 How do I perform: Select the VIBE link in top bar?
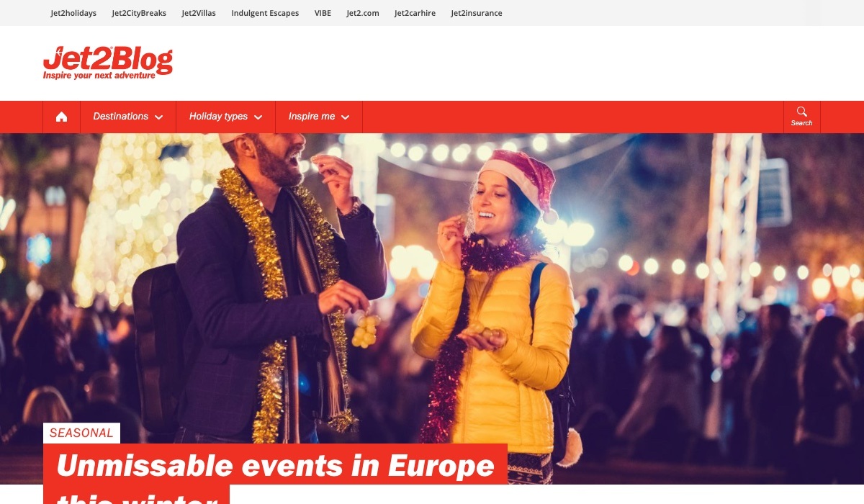pos(323,13)
